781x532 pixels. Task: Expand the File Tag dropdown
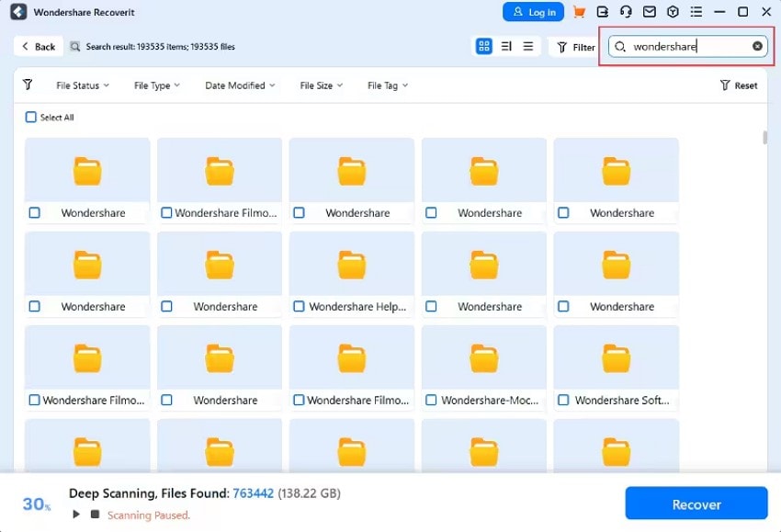point(388,85)
